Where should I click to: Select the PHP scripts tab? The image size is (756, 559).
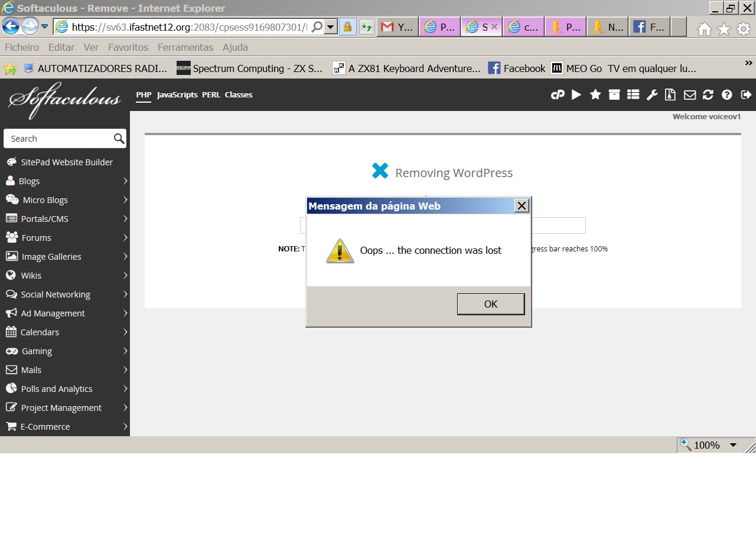coord(144,95)
